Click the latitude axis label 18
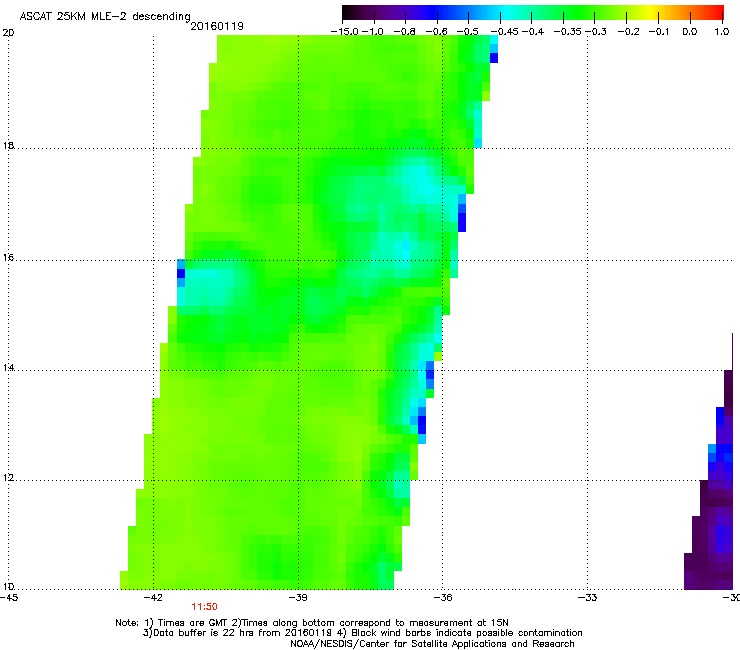Image resolution: width=740 pixels, height=650 pixels. point(8,145)
